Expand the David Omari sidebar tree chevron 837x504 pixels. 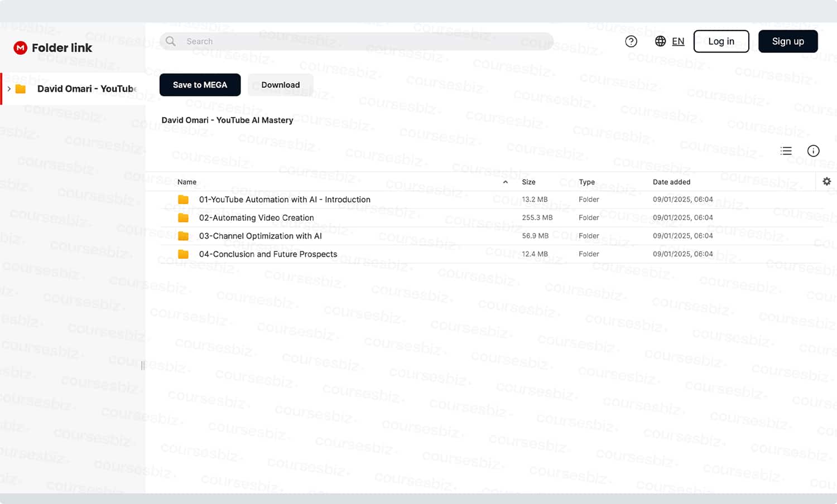[9, 89]
